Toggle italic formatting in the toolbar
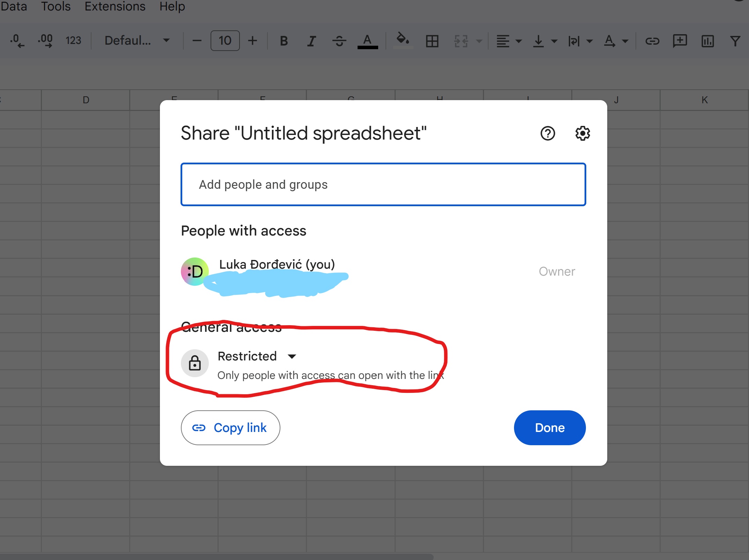 pyautogui.click(x=311, y=41)
